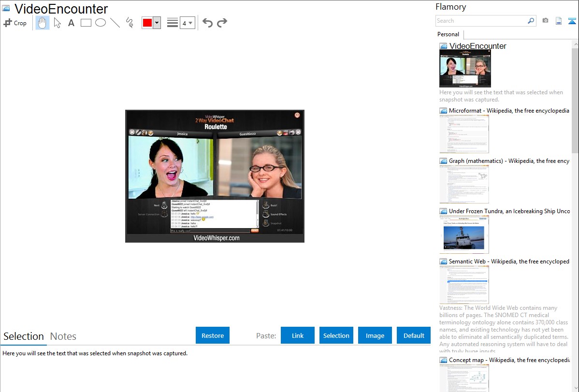Click the Paste Default button
This screenshot has width=579, height=392.
414,335
